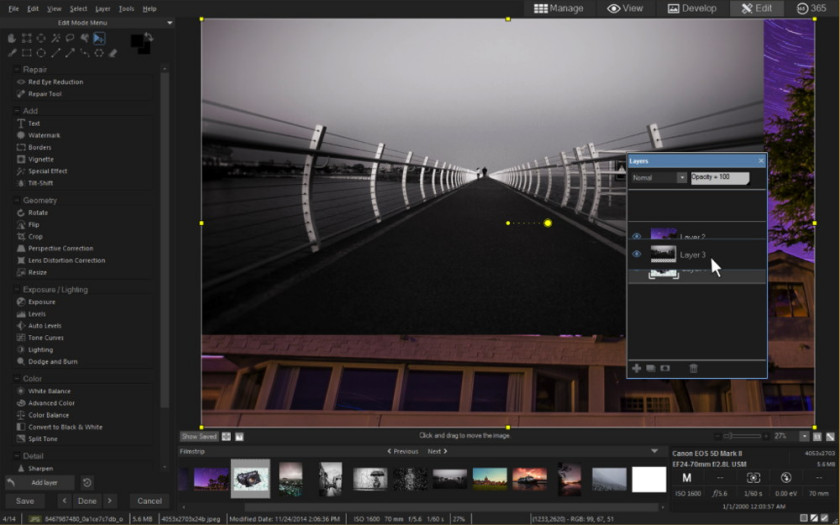
Task: Open the Watermark tool
Action: (x=39, y=135)
